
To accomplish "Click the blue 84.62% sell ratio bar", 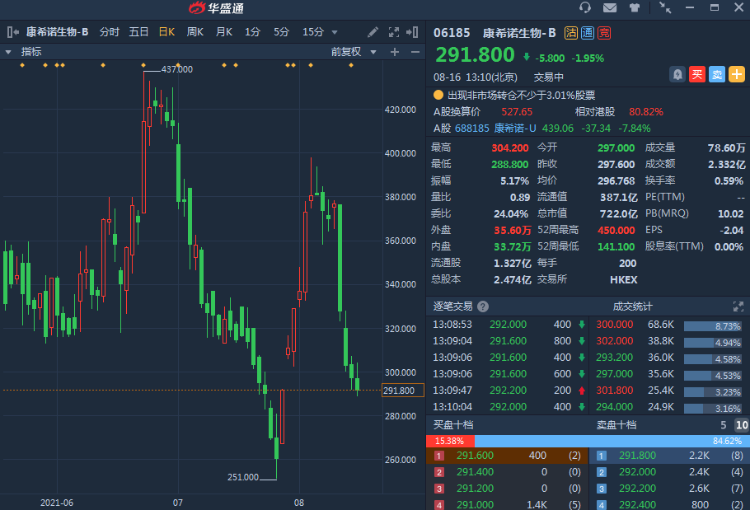I will click(x=612, y=441).
